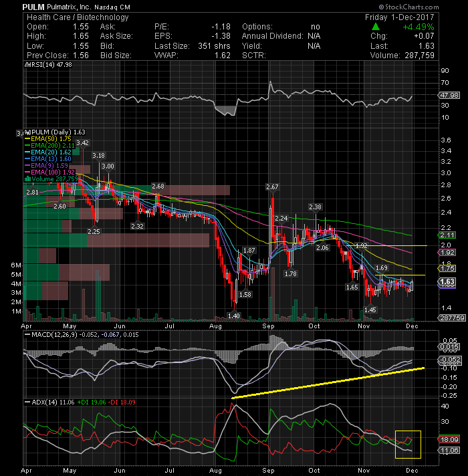This screenshot has height=476, width=468.
Task: Click the 1.87 August price label
Action: [249, 251]
